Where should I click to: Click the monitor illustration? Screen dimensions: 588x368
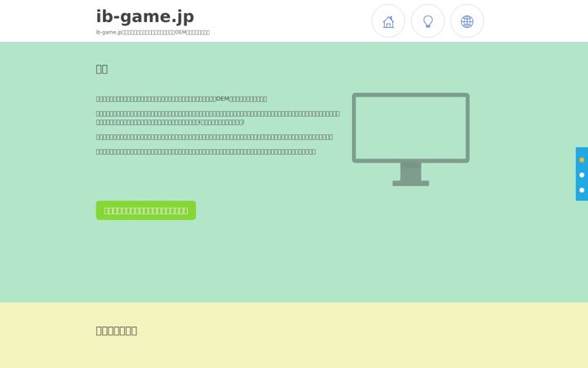[x=411, y=139]
